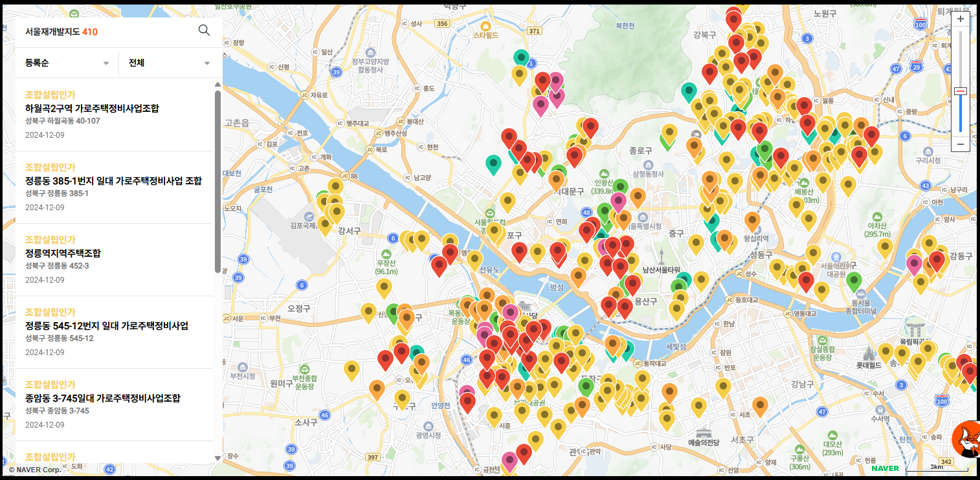The width and height of the screenshot is (980, 480).
Task: Select red marker right of 안양천 label
Action: coord(467,402)
